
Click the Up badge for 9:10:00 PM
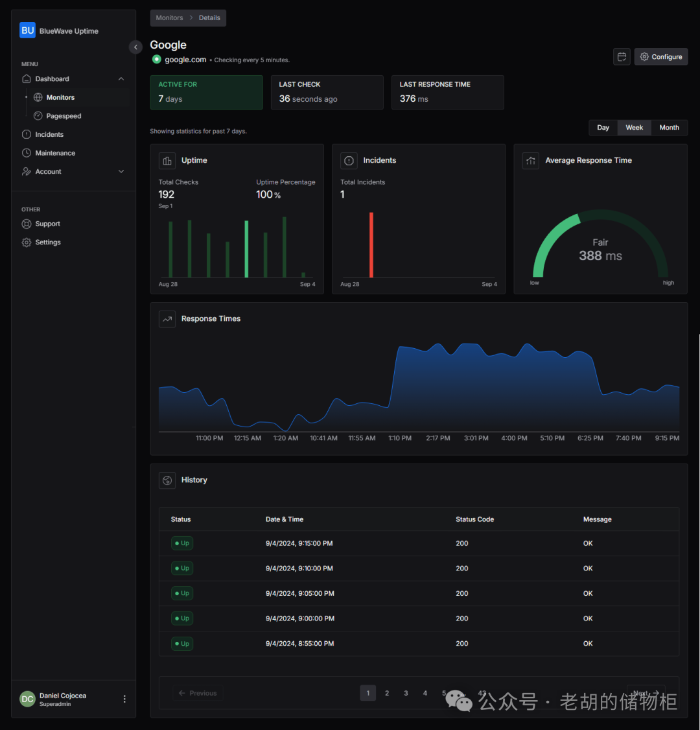click(x=182, y=569)
